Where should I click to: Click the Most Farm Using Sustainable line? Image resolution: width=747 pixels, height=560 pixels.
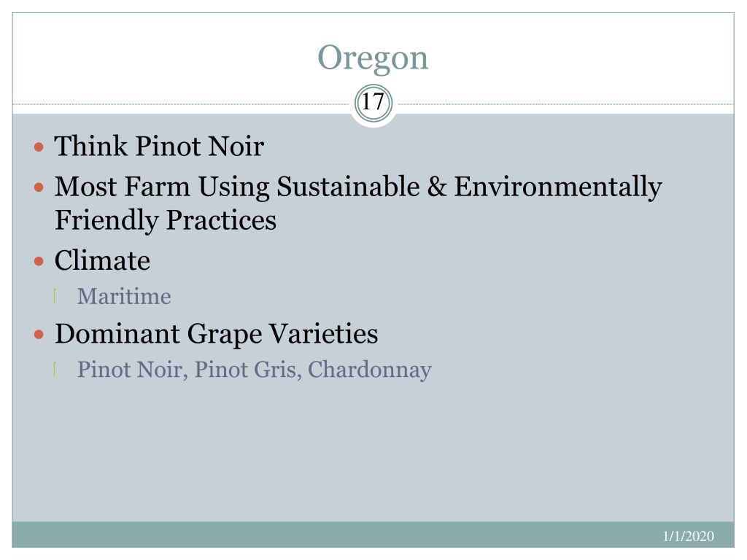pyautogui.click(x=358, y=187)
